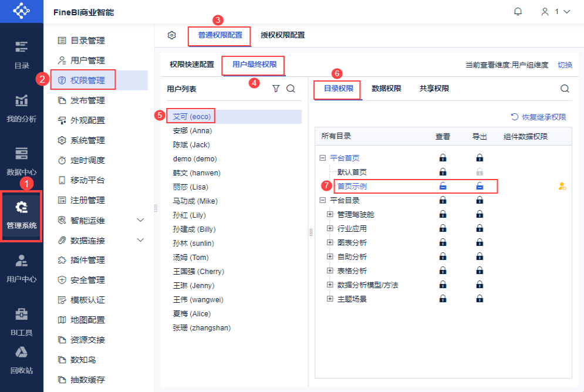The image size is (584, 392).
Task: Switch to 权限快速配置 tab
Action: [x=192, y=65]
